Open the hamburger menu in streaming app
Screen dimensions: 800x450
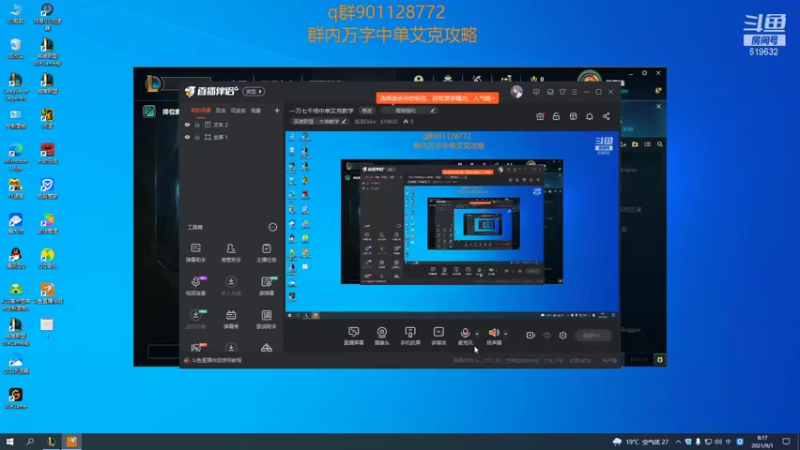[x=574, y=92]
